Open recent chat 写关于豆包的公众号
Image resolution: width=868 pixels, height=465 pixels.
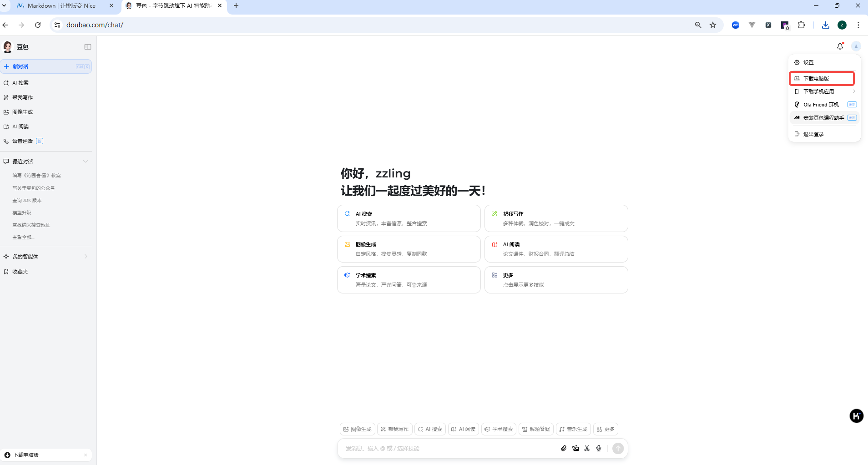(34, 188)
